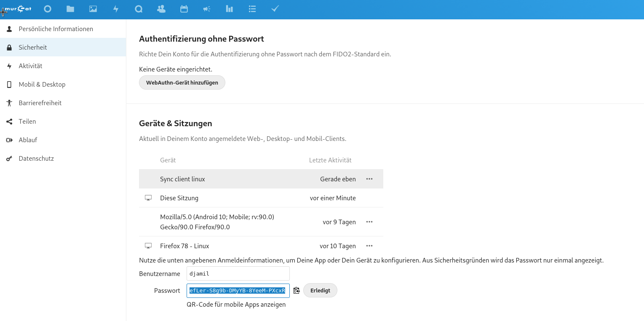Show QR-Code für mobile Apps anzeigen
644x321 pixels.
(236, 305)
